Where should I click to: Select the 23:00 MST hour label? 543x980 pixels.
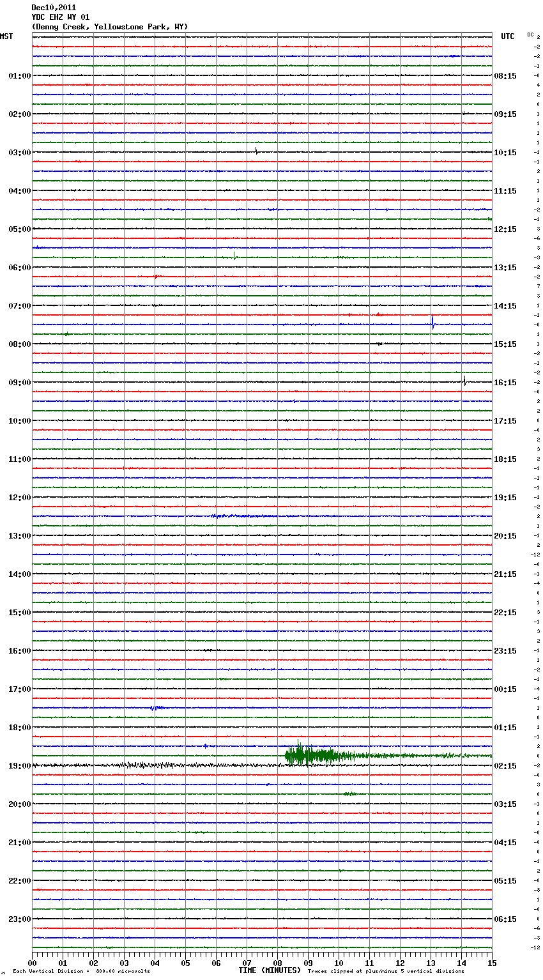(x=20, y=919)
